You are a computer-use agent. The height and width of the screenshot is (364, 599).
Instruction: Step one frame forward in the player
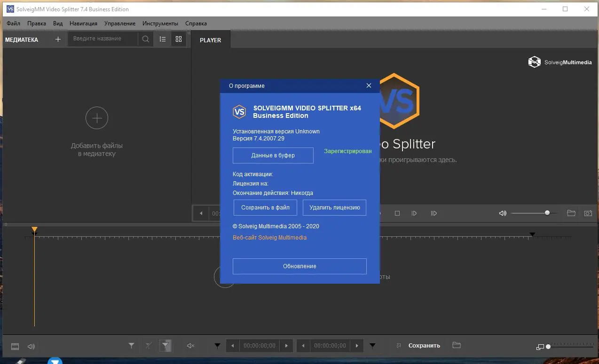click(x=414, y=213)
